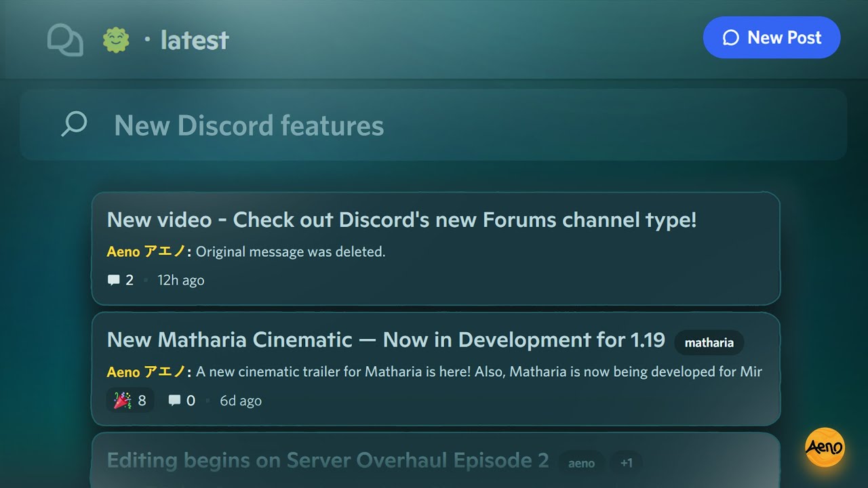Create a post with New Post button
868x488 pixels.
click(x=772, y=37)
